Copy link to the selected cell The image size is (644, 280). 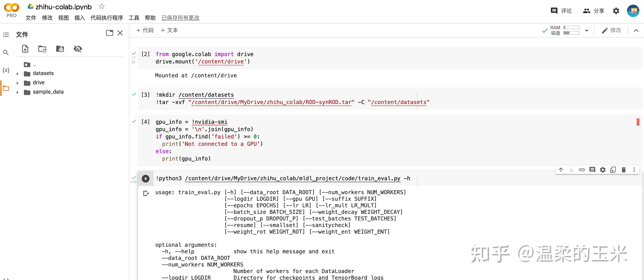(x=582, y=170)
